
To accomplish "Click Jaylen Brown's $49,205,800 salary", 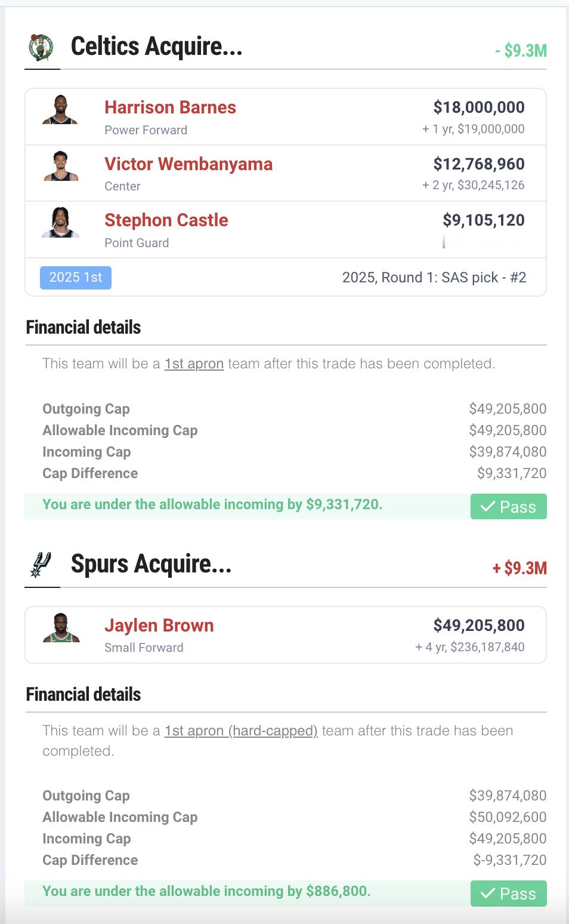I will pos(479,626).
